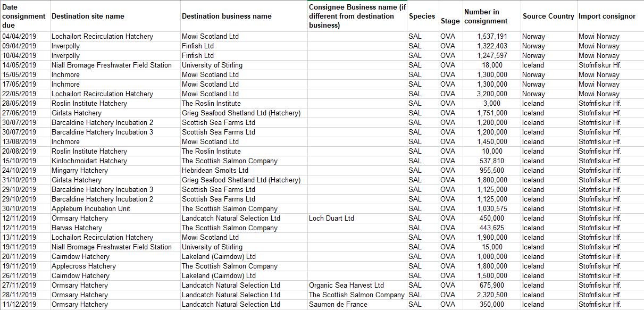Select the date cell 04/04/2019
The width and height of the screenshot is (644, 310).
19,37
